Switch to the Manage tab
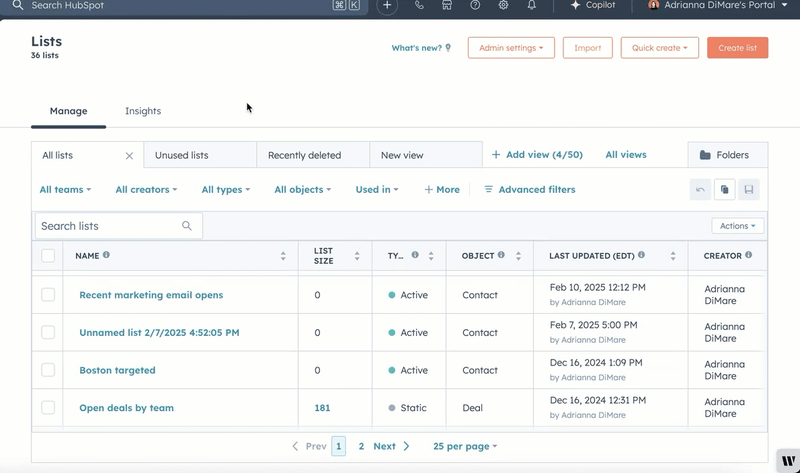Image resolution: width=800 pixels, height=473 pixels. (x=68, y=111)
